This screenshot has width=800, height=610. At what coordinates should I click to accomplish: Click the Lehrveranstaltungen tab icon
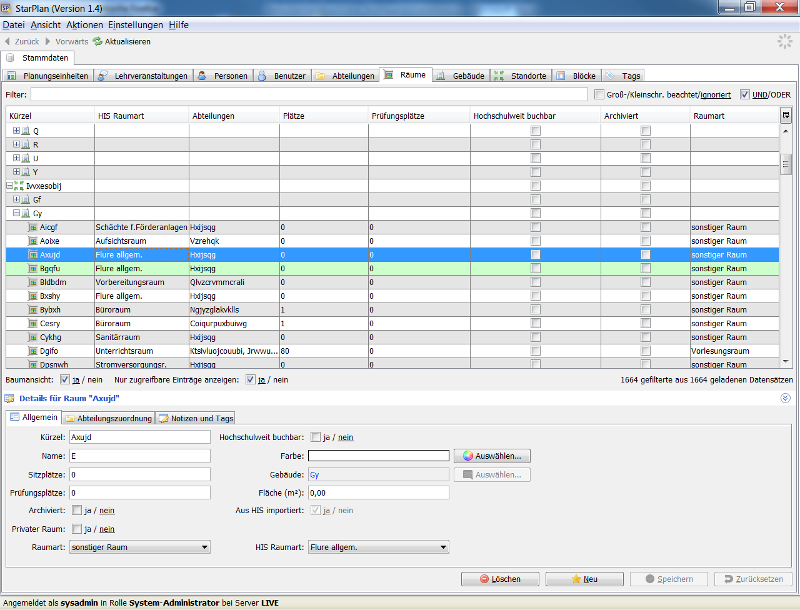103,76
